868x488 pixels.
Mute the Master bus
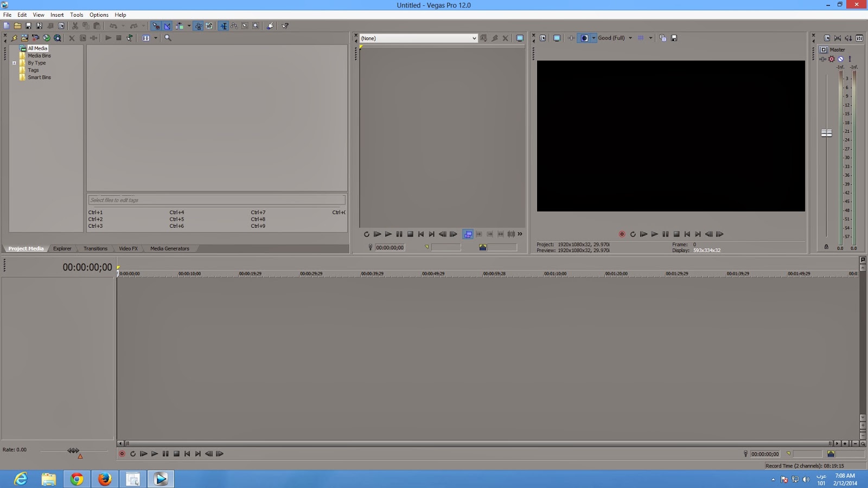[840, 59]
